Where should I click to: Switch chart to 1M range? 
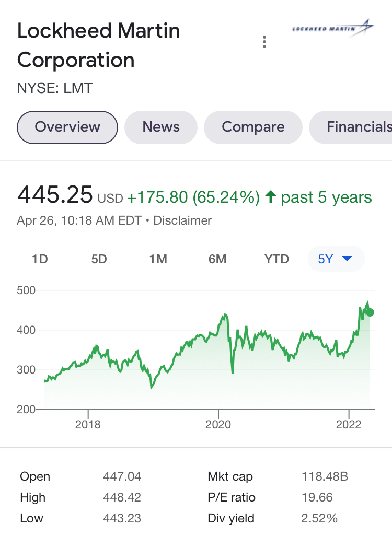pos(158,259)
